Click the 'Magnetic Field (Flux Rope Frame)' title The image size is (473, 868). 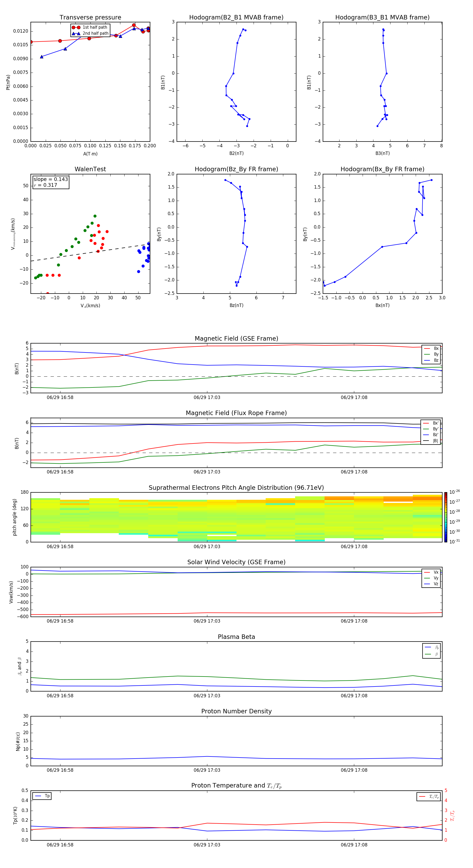coord(236,413)
